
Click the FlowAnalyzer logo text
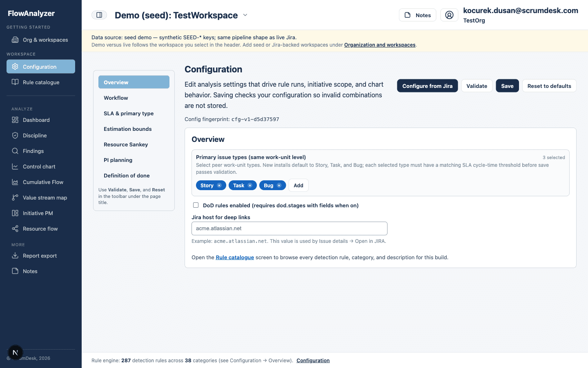(31, 13)
